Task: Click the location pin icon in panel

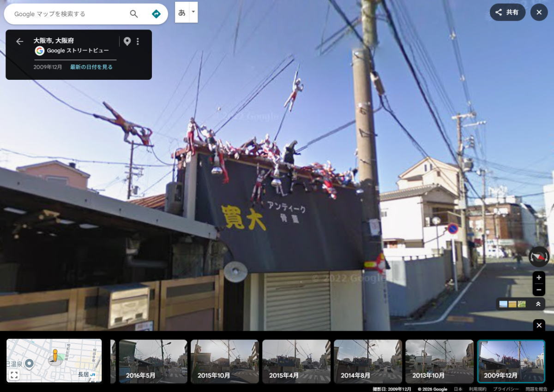Action: tap(127, 42)
